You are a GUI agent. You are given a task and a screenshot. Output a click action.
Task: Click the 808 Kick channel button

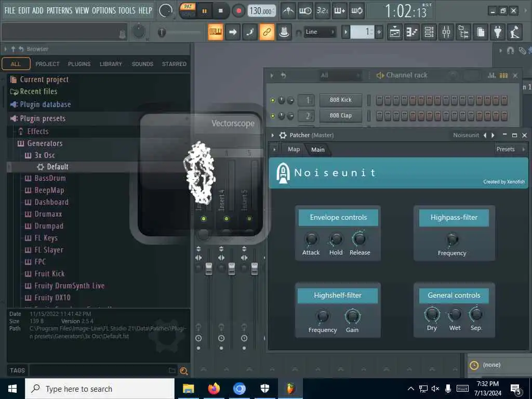(x=341, y=100)
